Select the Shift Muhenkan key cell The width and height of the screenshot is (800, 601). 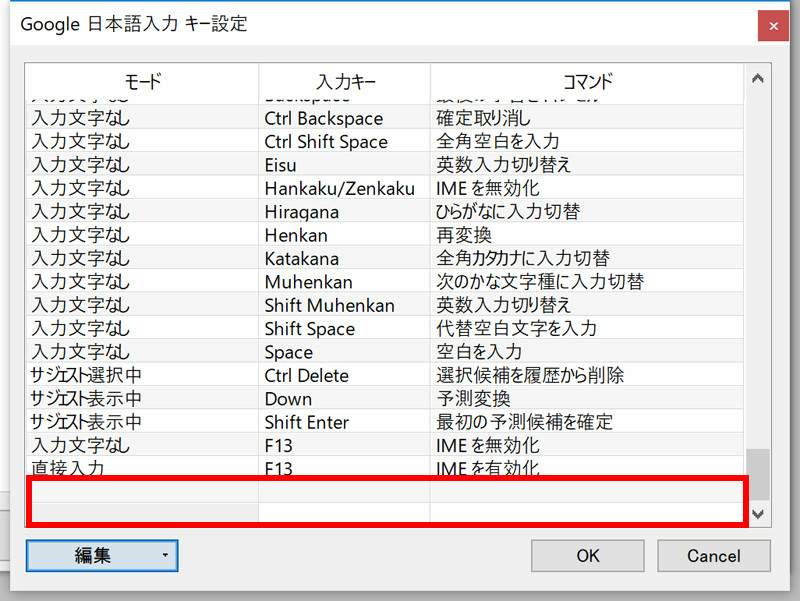click(345, 305)
